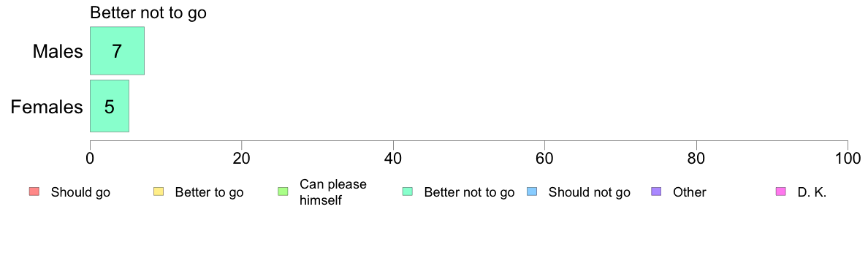
Task: Click the Better not to go chart title
Action: (x=148, y=12)
